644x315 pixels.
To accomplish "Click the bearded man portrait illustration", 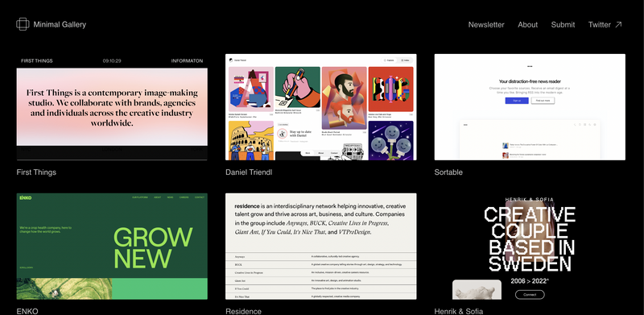I will (x=345, y=98).
